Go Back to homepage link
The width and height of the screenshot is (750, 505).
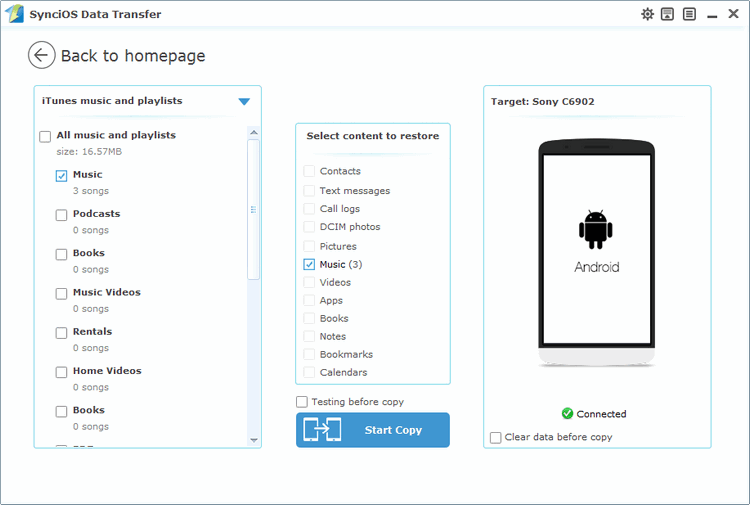pos(133,56)
